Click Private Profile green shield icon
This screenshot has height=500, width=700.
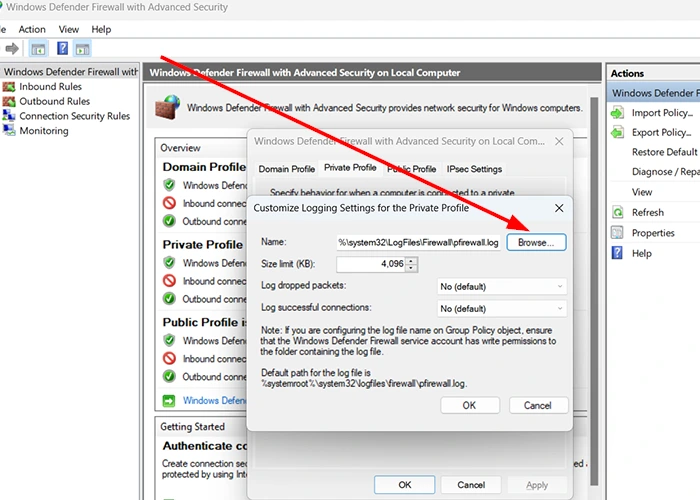[x=169, y=262]
